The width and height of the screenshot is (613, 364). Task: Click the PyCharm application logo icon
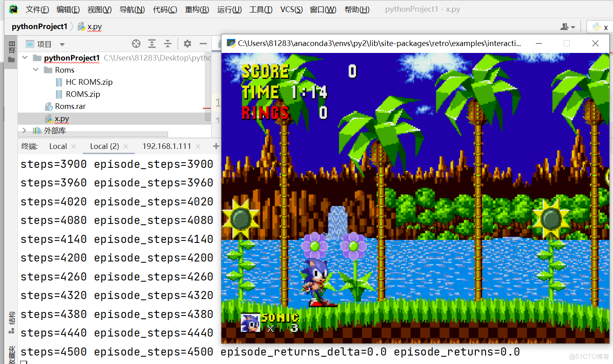tap(14, 9)
